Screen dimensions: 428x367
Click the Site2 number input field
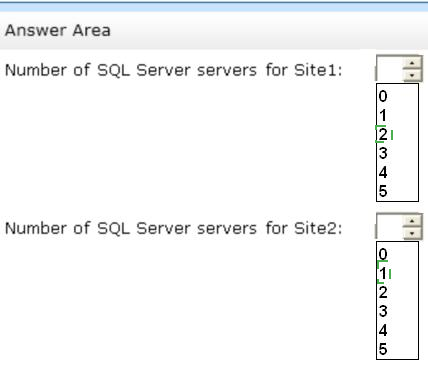[x=389, y=227]
